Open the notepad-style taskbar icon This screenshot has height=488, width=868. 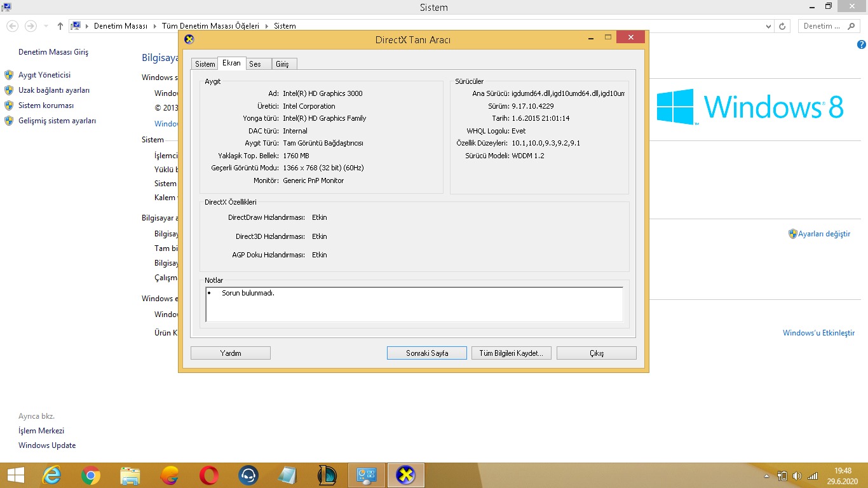tap(287, 475)
